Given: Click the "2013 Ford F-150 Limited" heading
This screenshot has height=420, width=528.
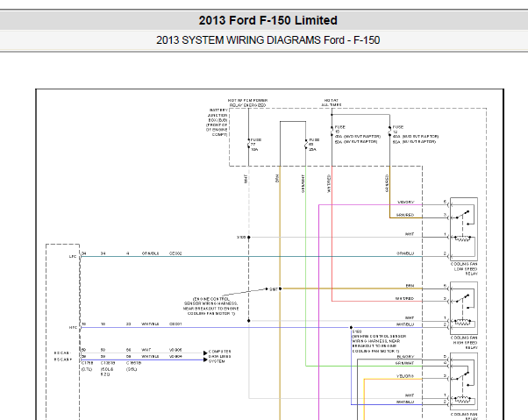Looking at the screenshot, I should [x=268, y=20].
